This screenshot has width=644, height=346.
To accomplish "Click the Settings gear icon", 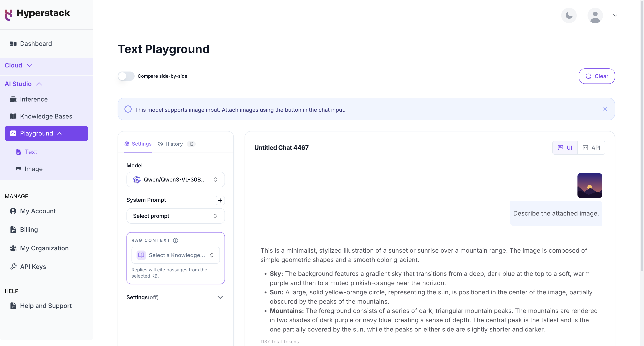I will pos(127,144).
